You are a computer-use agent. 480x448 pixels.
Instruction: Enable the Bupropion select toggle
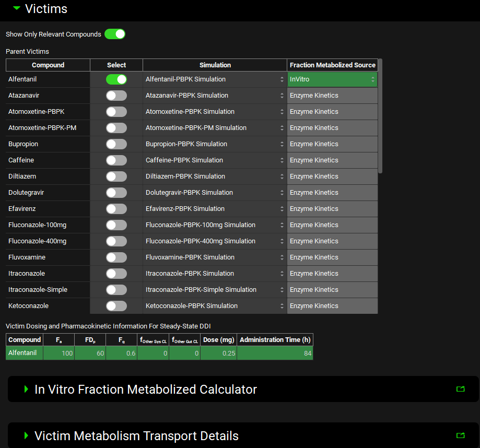116,144
